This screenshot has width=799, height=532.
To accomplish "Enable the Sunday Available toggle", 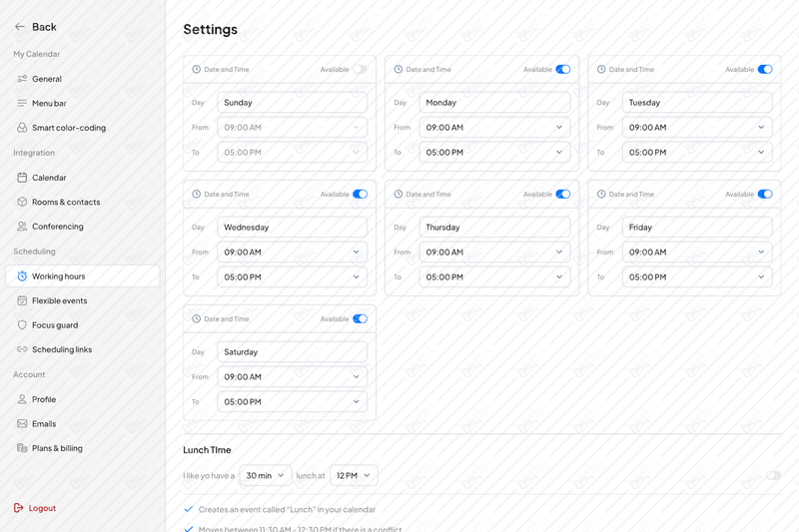I will pyautogui.click(x=360, y=69).
